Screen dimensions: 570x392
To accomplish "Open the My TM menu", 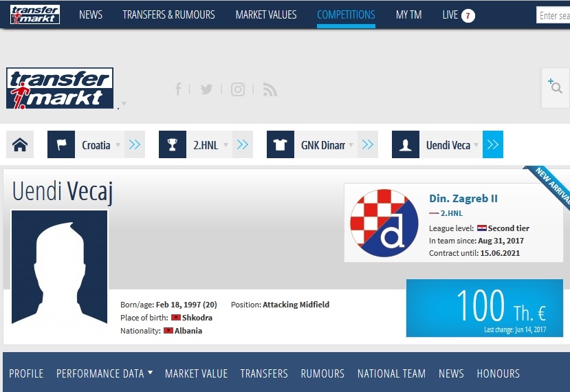I will click(408, 14).
